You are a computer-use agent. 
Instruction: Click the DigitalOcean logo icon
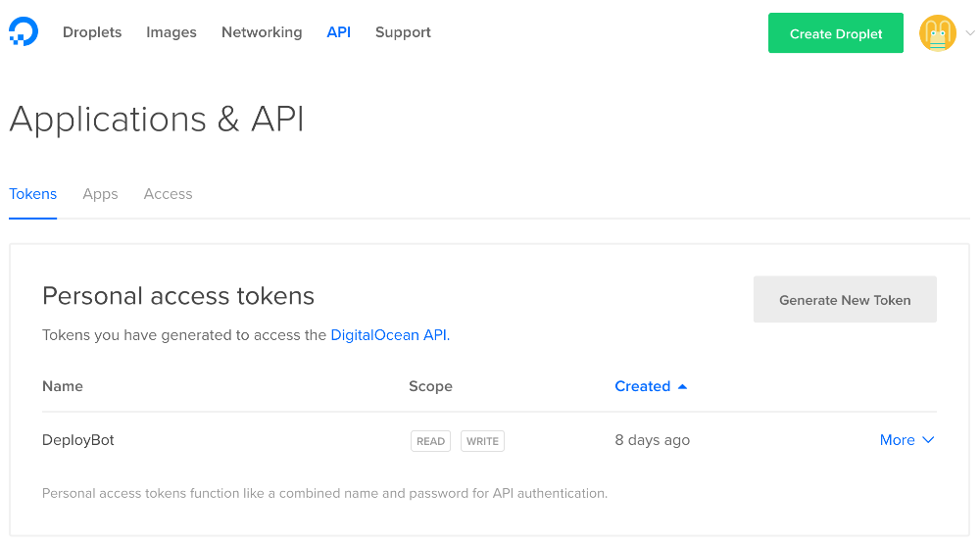click(x=24, y=32)
